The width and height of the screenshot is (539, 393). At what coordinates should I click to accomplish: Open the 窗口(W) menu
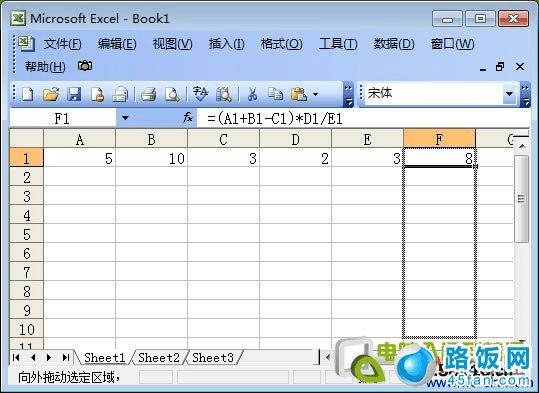tap(452, 44)
